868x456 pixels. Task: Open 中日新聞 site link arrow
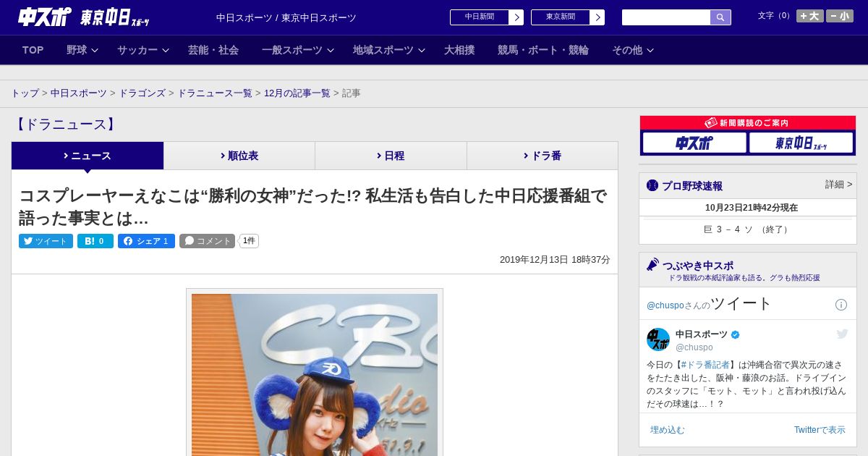pyautogui.click(x=516, y=17)
